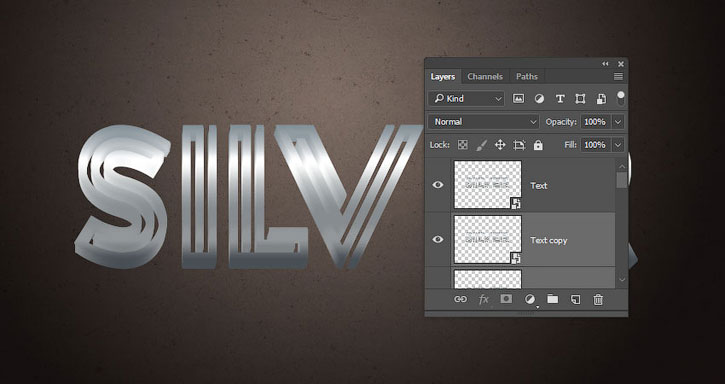Click the Fill value field

click(x=595, y=145)
